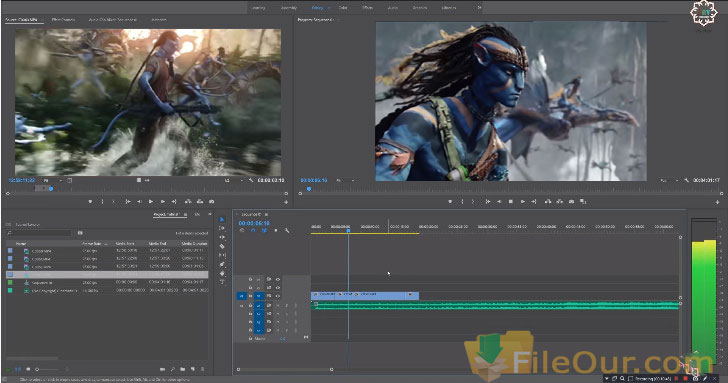
Task: Toggle V3 track output eye
Action: click(x=278, y=279)
